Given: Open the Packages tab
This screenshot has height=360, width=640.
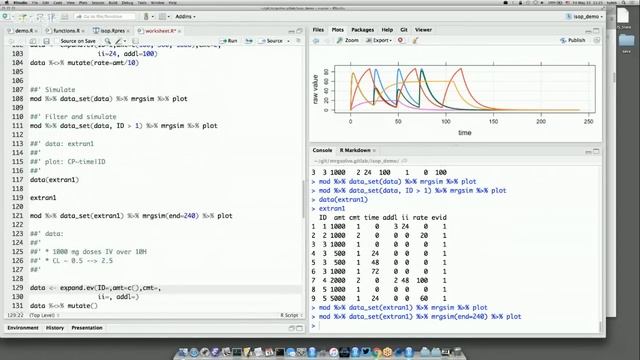Looking at the screenshot, I should click(362, 30).
